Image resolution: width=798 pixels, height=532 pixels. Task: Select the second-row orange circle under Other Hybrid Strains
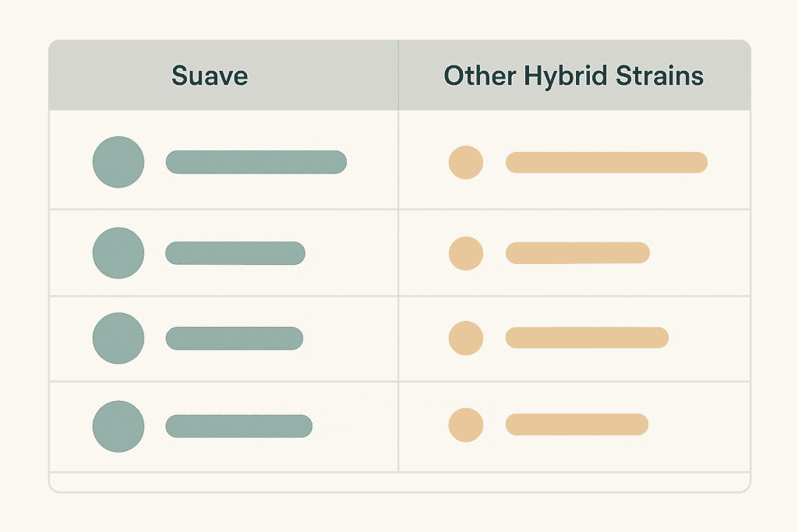coord(466,252)
